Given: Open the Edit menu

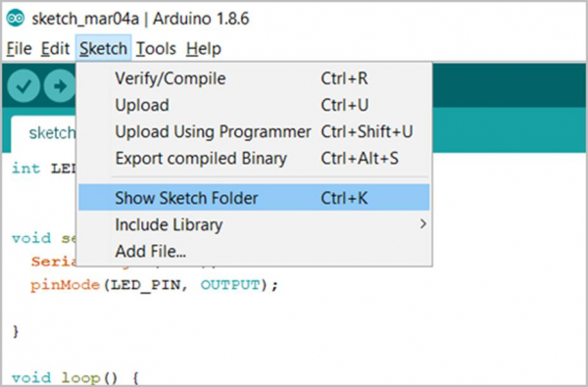Looking at the screenshot, I should pyautogui.click(x=55, y=49).
